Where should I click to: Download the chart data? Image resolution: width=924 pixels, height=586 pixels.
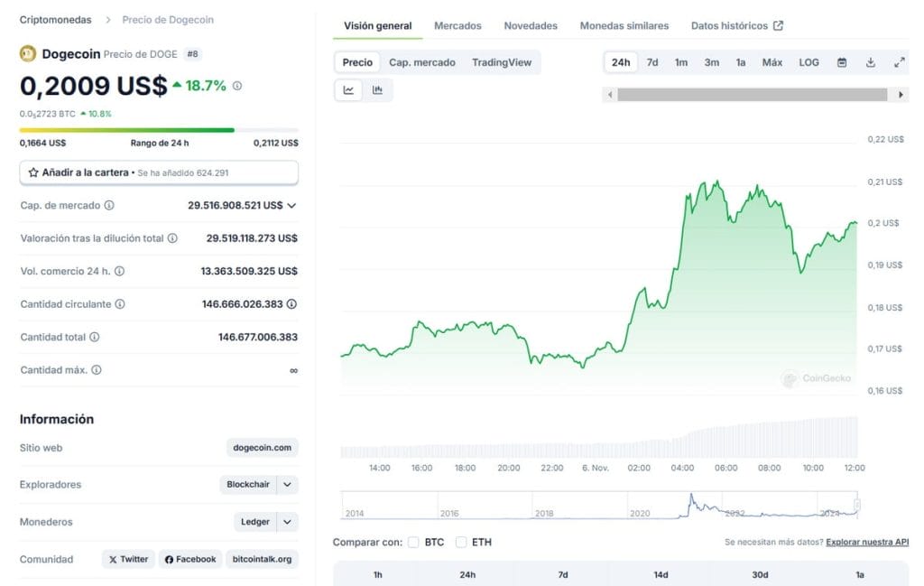pyautogui.click(x=871, y=62)
